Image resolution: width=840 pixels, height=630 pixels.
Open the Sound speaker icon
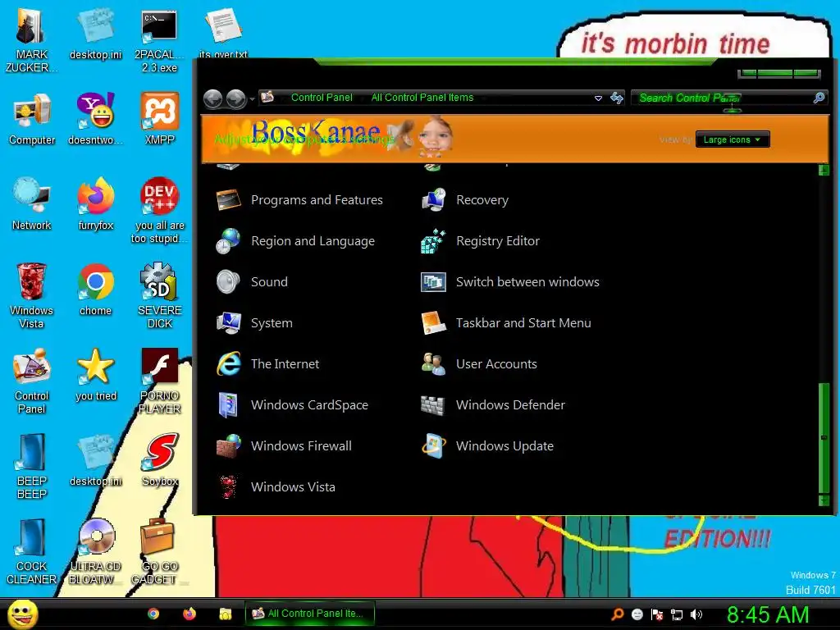[x=228, y=282]
